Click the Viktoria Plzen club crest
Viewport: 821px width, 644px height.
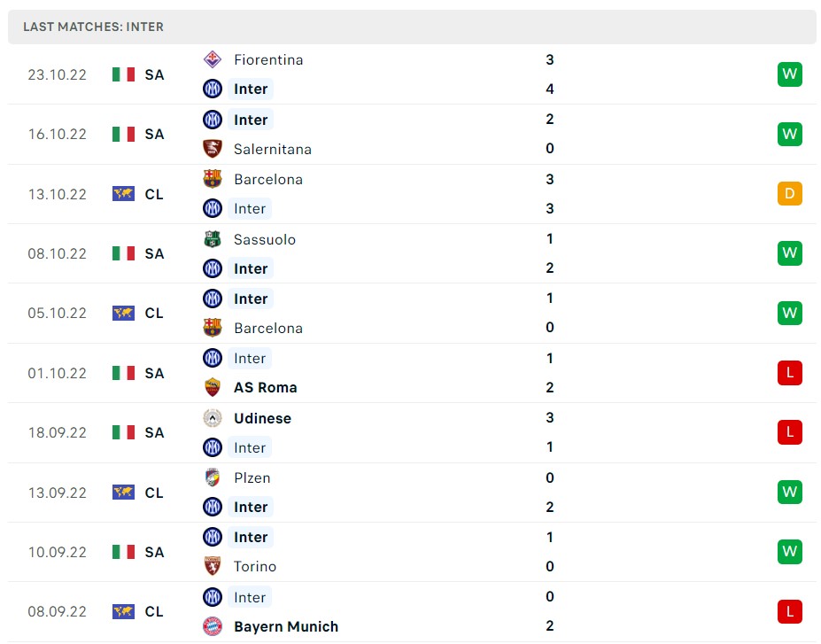[x=212, y=477]
